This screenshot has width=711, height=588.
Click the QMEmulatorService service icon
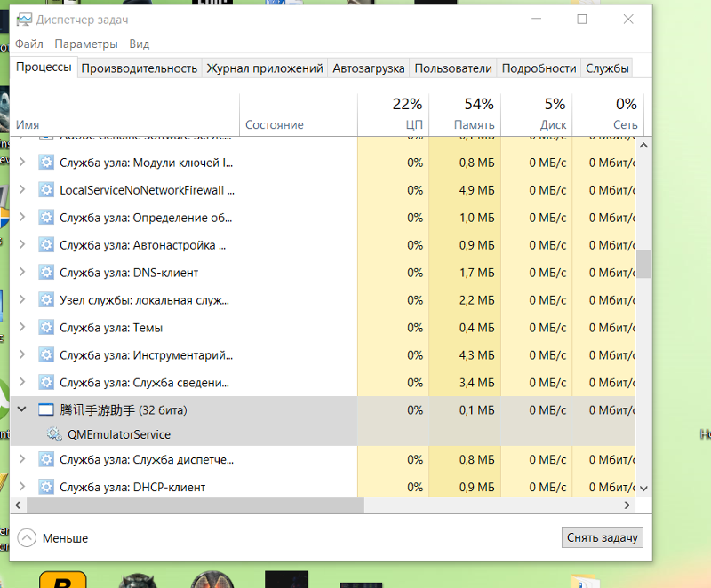pos(54,435)
